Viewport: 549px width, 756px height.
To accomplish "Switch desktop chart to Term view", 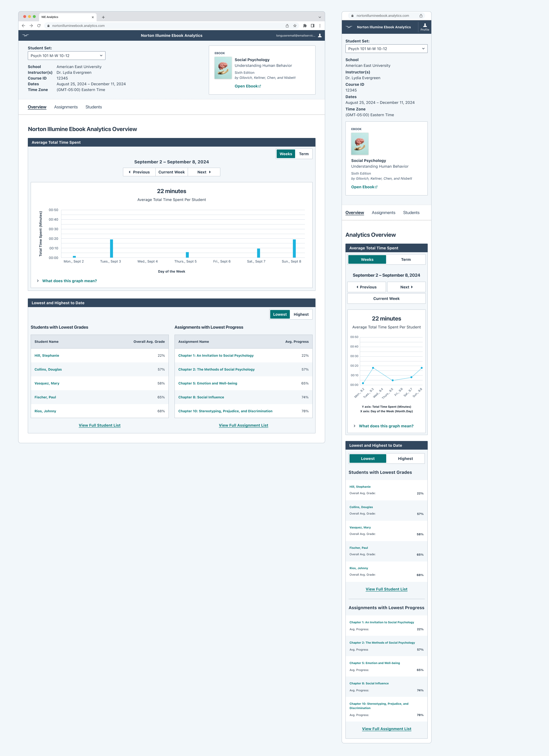I will point(304,154).
